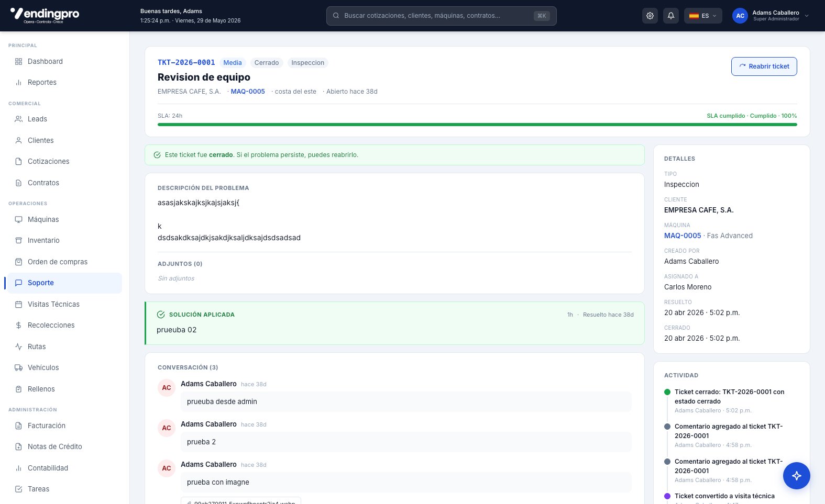825x504 pixels.
Task: Click the Inventario box icon
Action: (x=18, y=241)
